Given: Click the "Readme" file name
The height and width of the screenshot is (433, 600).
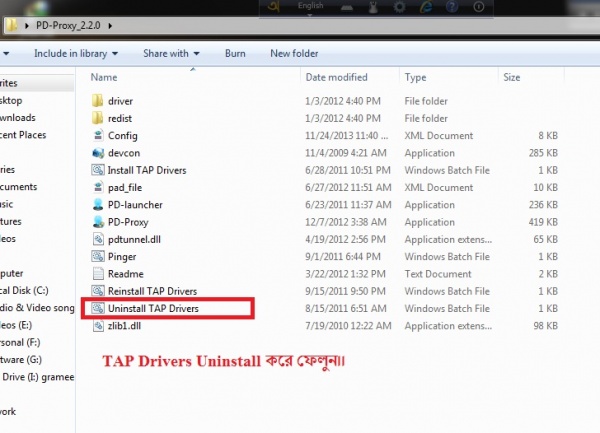Looking at the screenshot, I should pos(126,274).
